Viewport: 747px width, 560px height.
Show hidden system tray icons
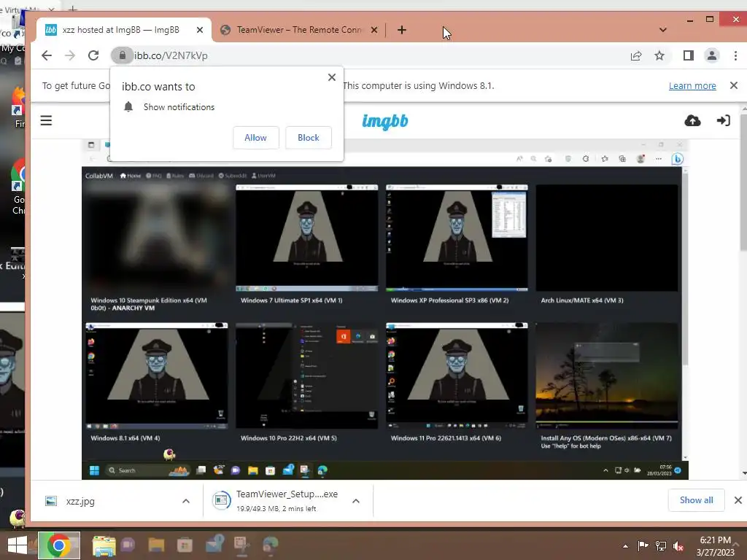(x=625, y=546)
